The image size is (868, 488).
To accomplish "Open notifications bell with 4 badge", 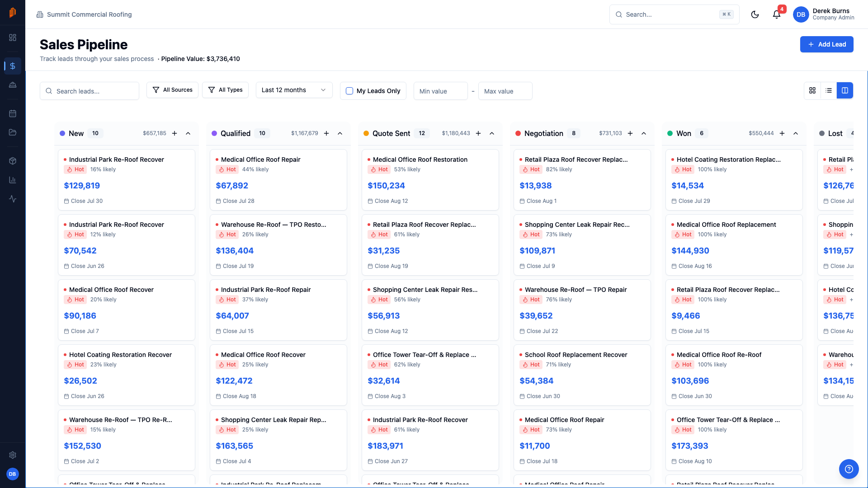I will (x=777, y=14).
